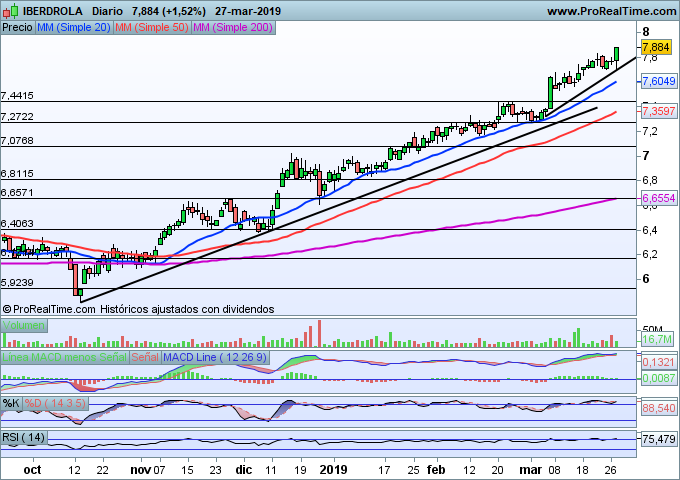
Task: Click the 5,9239 horizontal level label
Action: (17, 283)
